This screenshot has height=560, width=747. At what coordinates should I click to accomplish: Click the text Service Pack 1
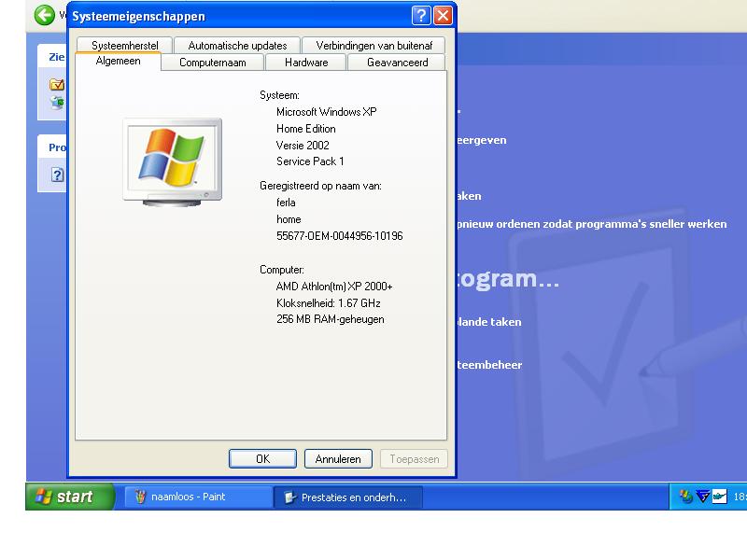click(x=310, y=161)
